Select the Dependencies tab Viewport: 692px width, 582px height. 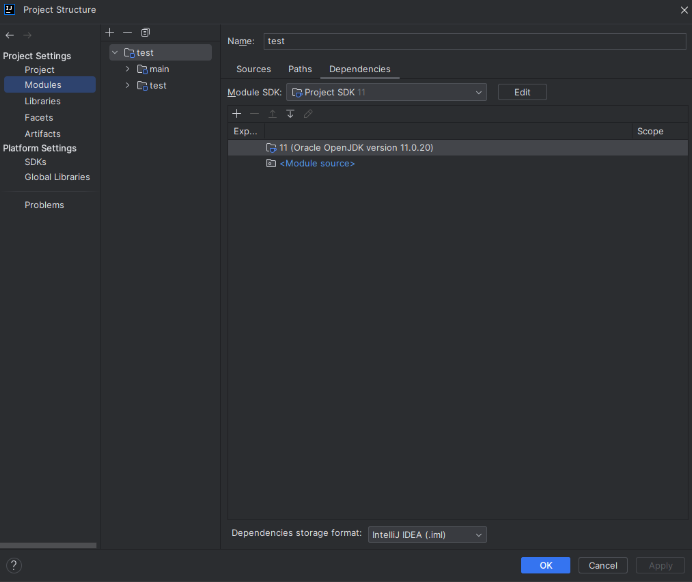[x=360, y=69]
